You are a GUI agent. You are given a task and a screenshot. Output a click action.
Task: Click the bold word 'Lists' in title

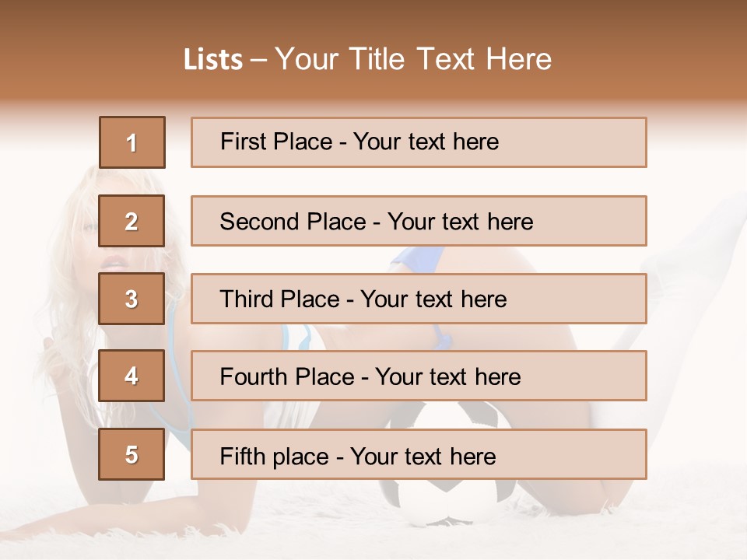(x=213, y=60)
